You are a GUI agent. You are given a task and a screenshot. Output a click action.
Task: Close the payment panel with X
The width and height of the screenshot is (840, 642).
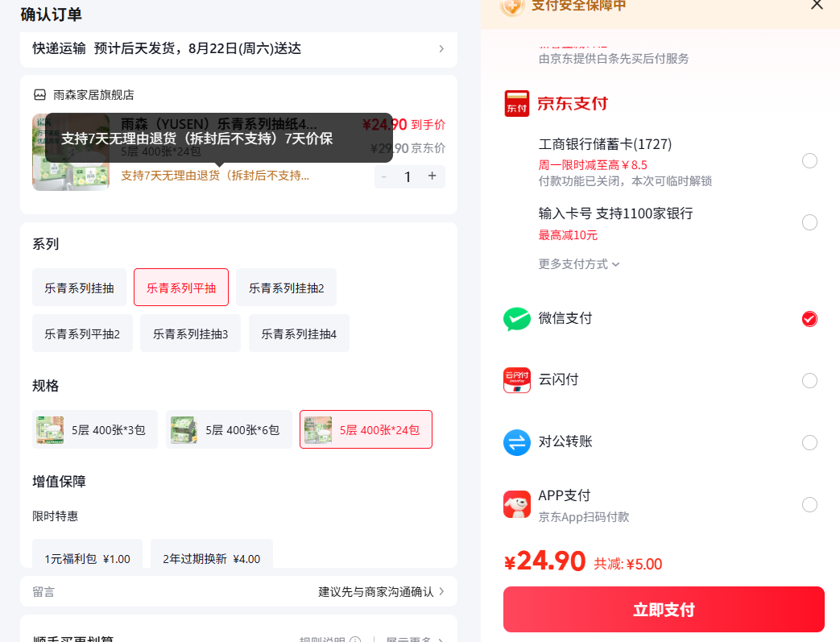817,5
